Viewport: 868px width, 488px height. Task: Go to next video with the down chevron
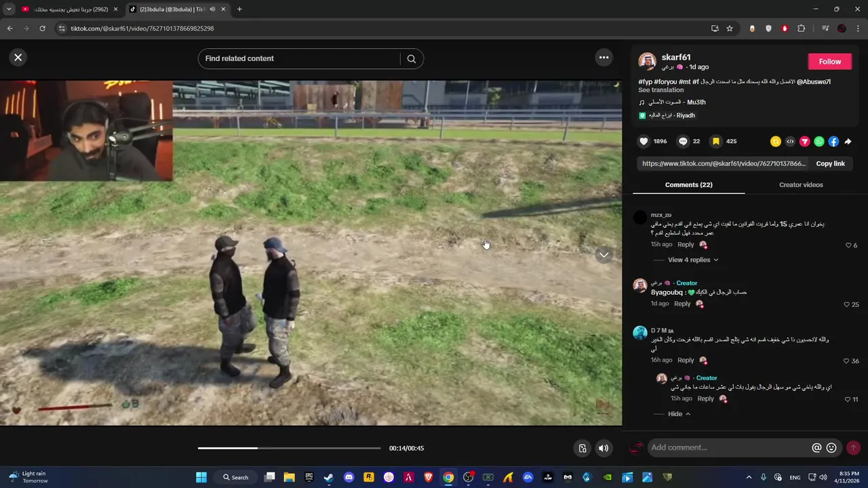click(604, 255)
